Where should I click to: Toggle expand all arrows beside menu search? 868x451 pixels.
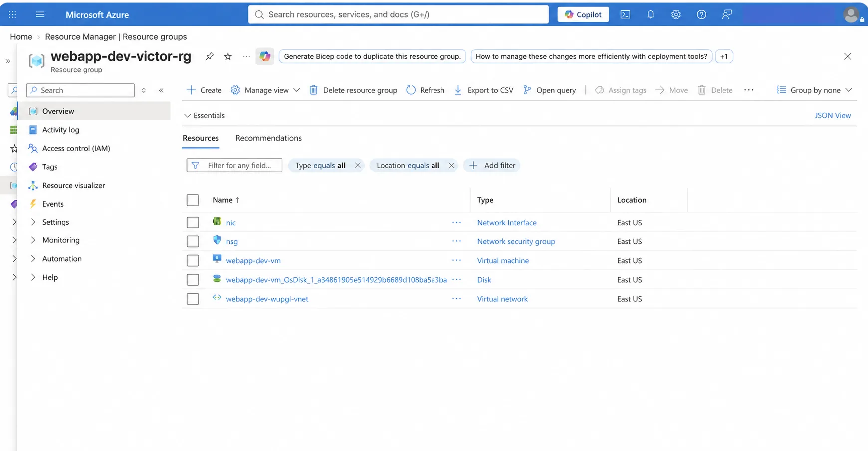144,90
